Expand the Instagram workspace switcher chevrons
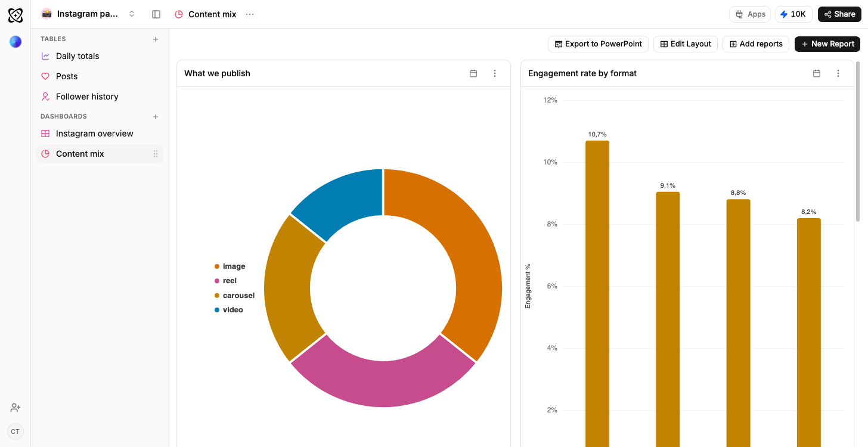The image size is (868, 447). (x=132, y=14)
